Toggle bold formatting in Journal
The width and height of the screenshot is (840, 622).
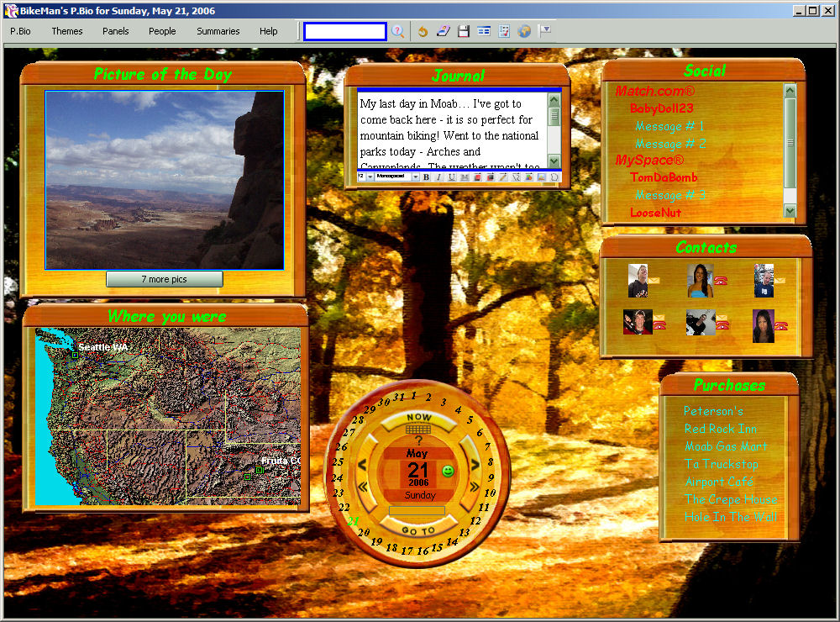426,177
